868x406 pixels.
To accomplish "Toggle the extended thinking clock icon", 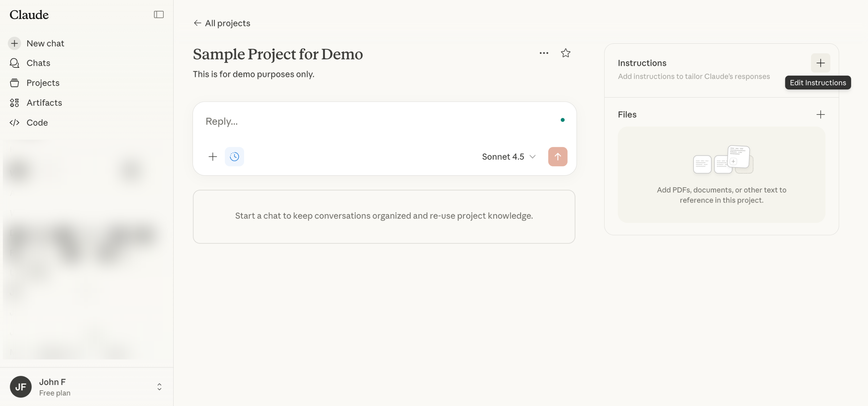I will [x=234, y=157].
